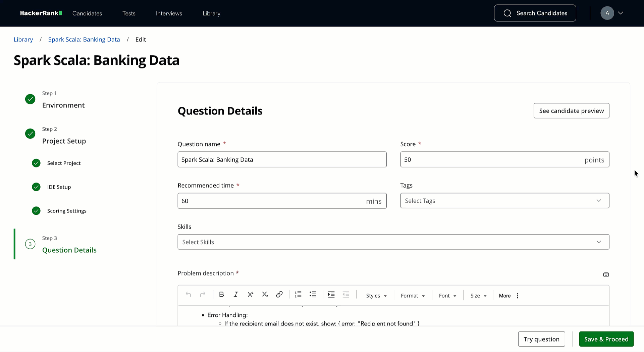The width and height of the screenshot is (644, 352).
Task: Go to Tests in top navigation
Action: (129, 13)
